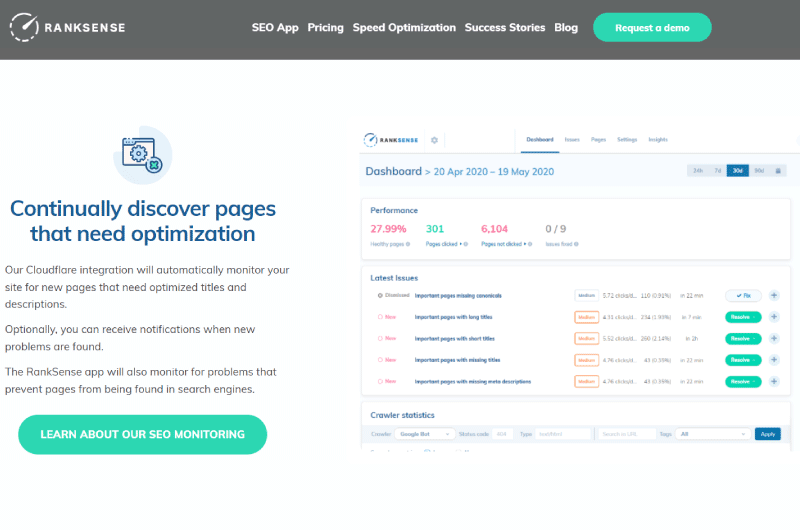The width and height of the screenshot is (800, 530).
Task: Open the Blog navigation link
Action: tap(566, 28)
